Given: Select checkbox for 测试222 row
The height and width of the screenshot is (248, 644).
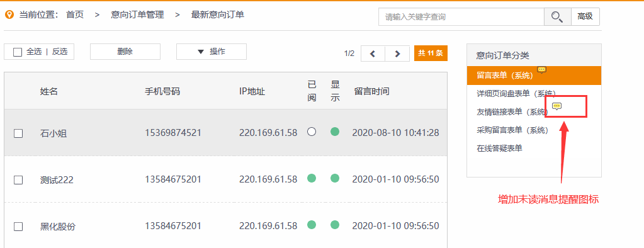Looking at the screenshot, I should pos(18,179).
